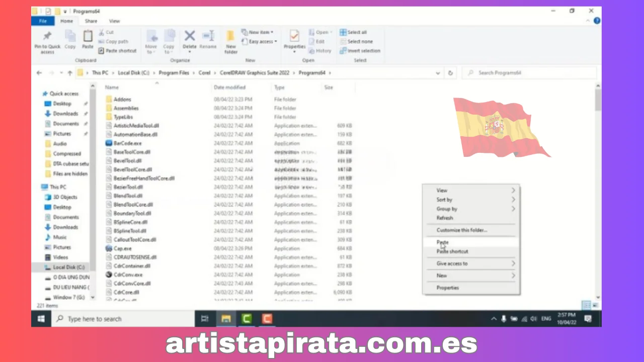Click the Search Programs64 field
The width and height of the screenshot is (644, 362).
[529, 73]
